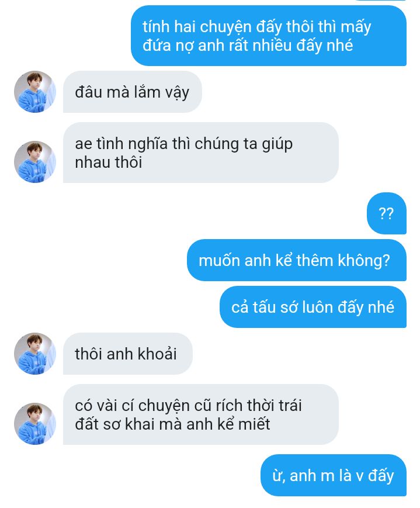Screen dimensions: 420x508
Task: Tap the word 'giúp' in gray message
Action: (277, 144)
